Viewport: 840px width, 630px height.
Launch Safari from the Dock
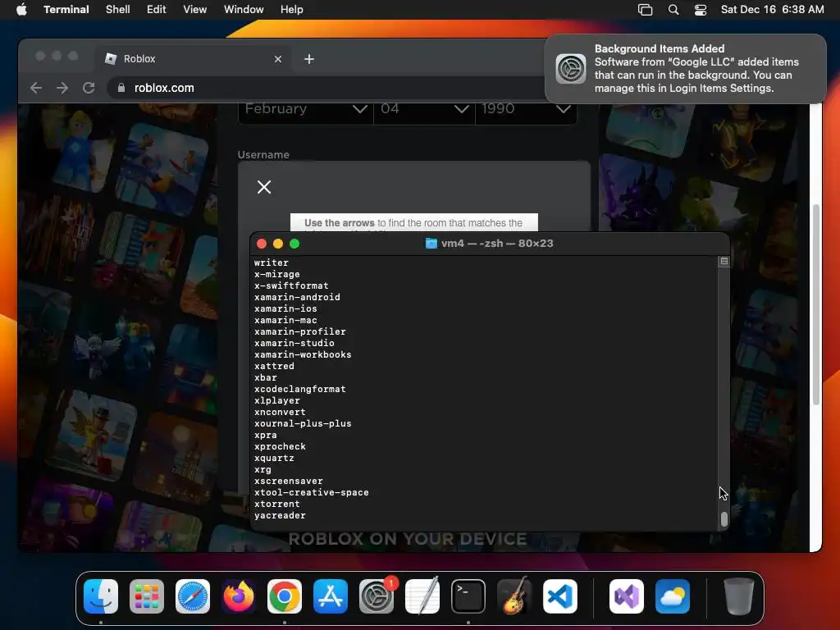coord(193,596)
